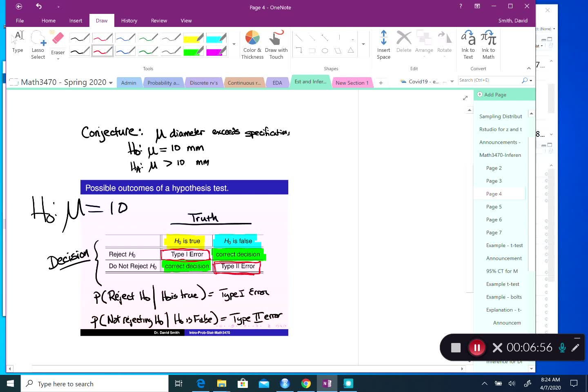The height and width of the screenshot is (392, 588).
Task: Open the search scope dropdown
Action: click(531, 80)
